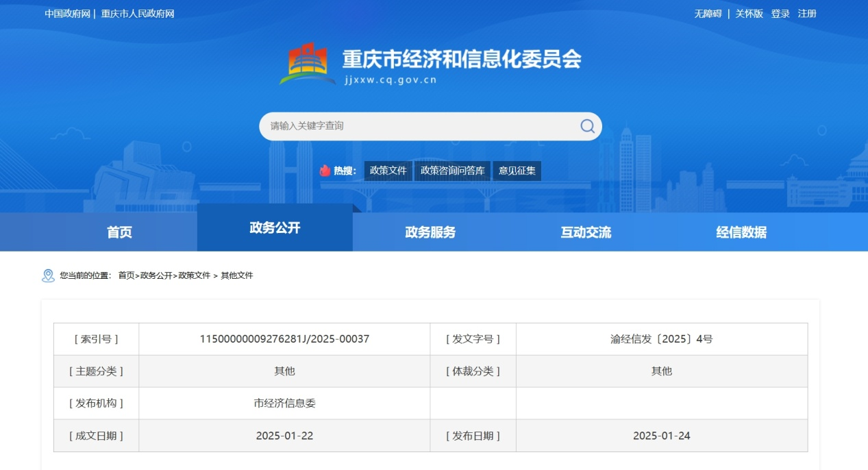The width and height of the screenshot is (868, 470).
Task: Enable 无障碍 accessibility mode
Action: pos(708,14)
